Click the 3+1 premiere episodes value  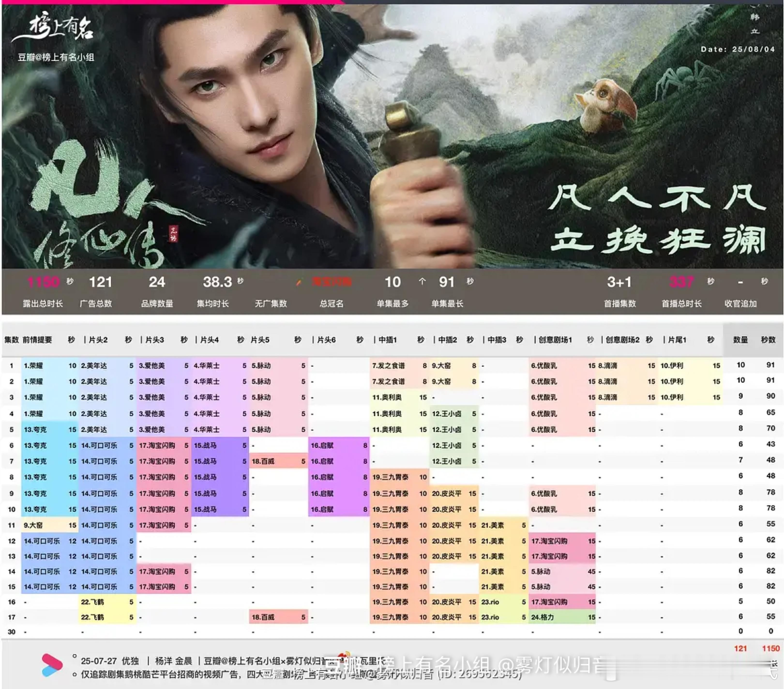[619, 282]
